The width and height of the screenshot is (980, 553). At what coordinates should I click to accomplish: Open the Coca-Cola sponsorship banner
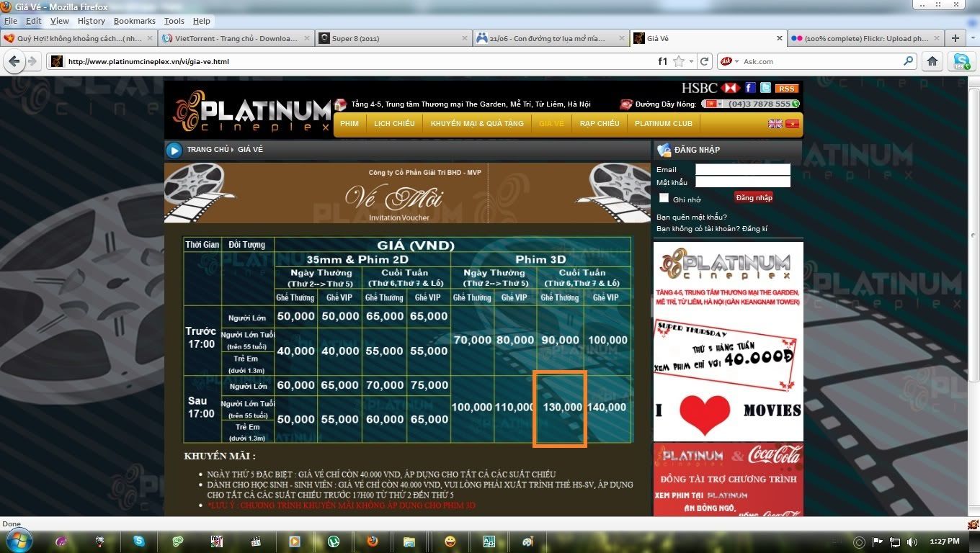729,480
